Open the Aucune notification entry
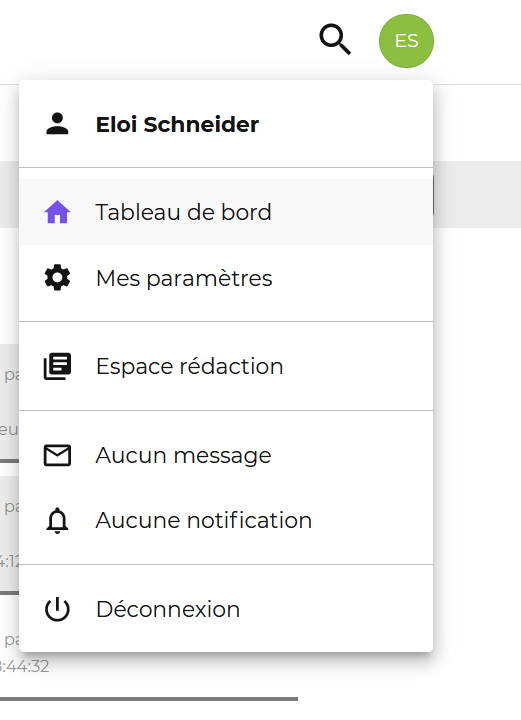Image resolution: width=521 pixels, height=720 pixels. pyautogui.click(x=226, y=521)
